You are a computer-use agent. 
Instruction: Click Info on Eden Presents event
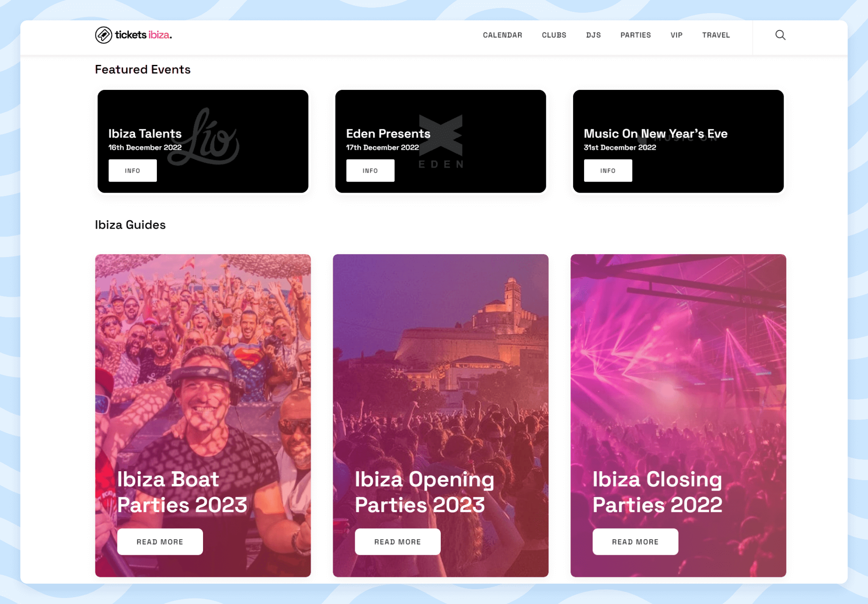[370, 171]
